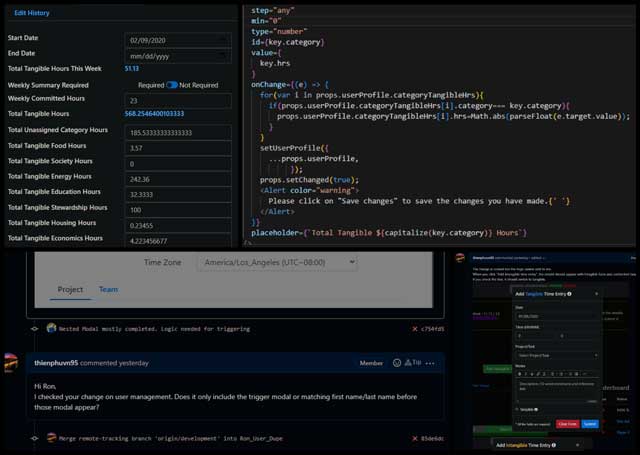Click the red Clear Form button
The width and height of the screenshot is (640, 455).
click(567, 424)
